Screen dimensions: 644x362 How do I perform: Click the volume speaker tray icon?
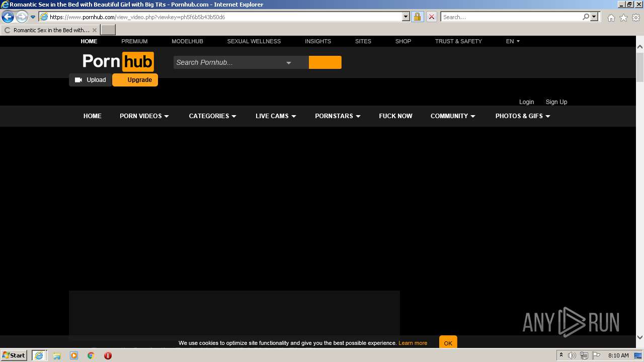click(572, 355)
